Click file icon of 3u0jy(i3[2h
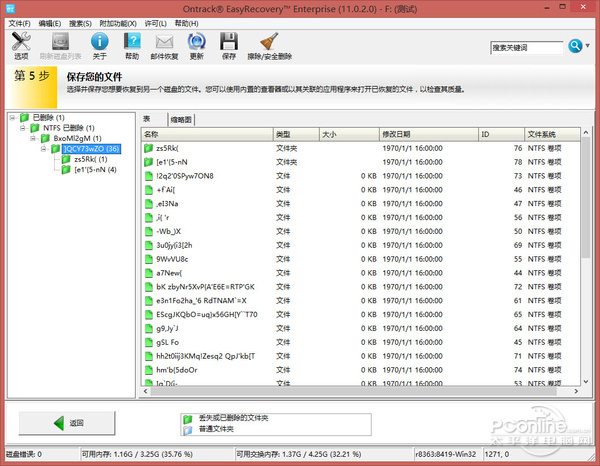 (149, 245)
